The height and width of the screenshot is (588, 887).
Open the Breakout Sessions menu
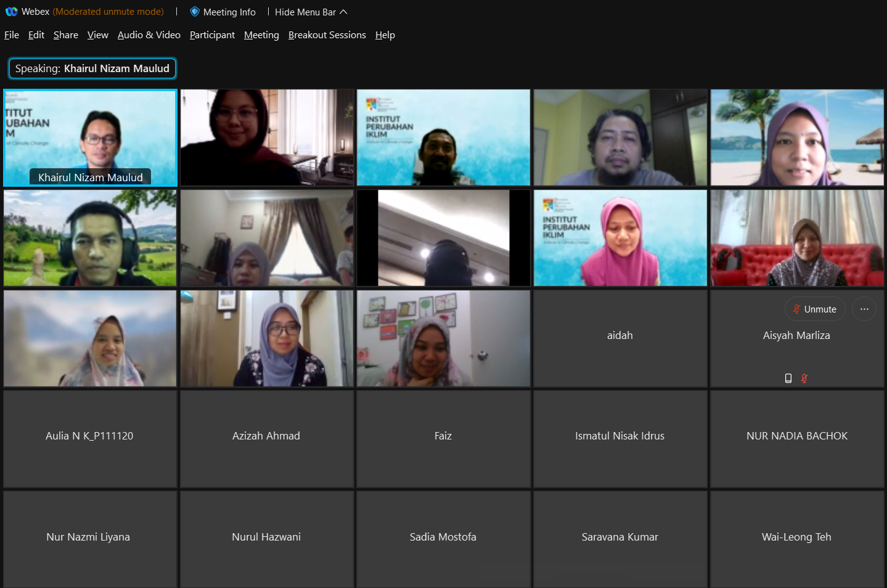[327, 35]
